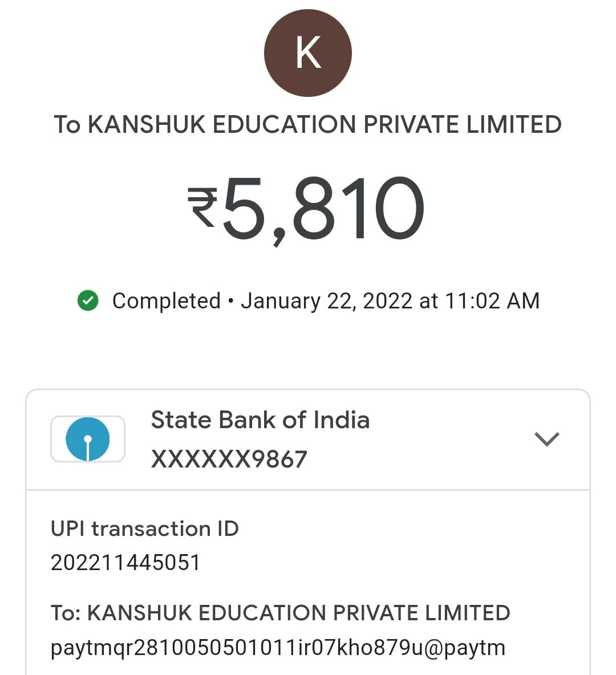The image size is (616, 675).
Task: Tap masked account number XXXXXX9867
Action: [229, 460]
